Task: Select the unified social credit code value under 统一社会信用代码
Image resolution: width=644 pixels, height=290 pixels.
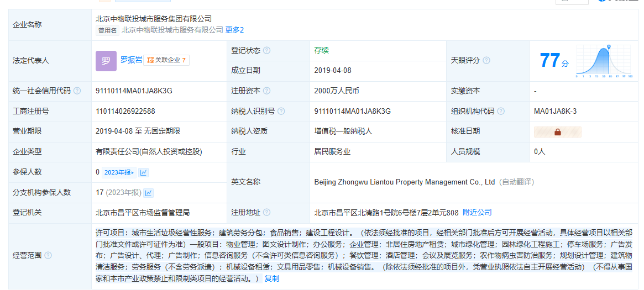Action: tap(134, 91)
